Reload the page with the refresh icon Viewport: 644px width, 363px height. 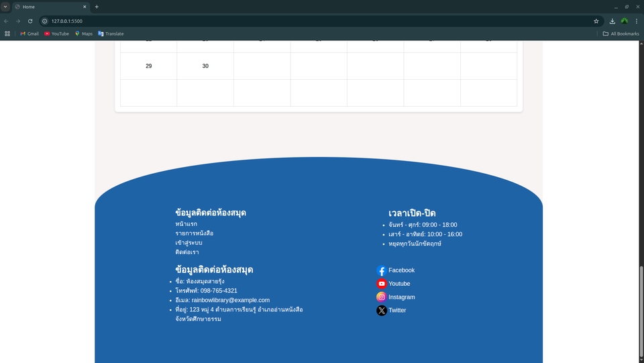pyautogui.click(x=30, y=21)
